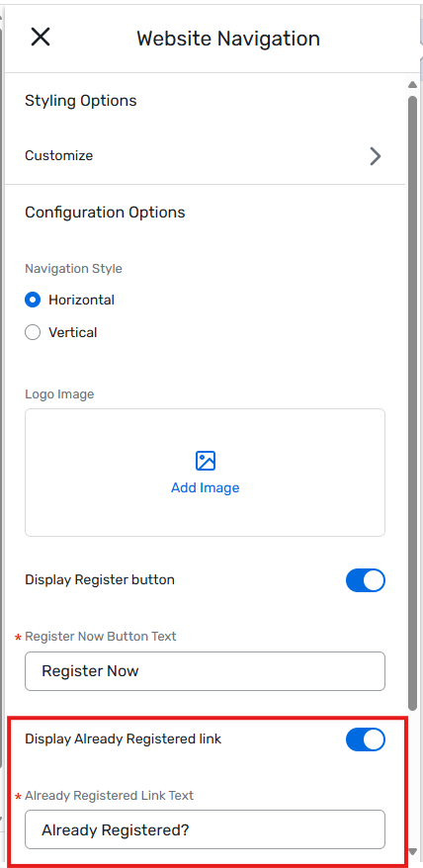Expand Customize using the chevron arrow

tap(376, 156)
